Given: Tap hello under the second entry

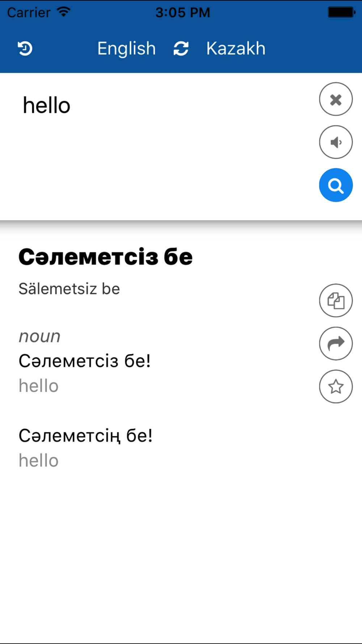Looking at the screenshot, I should (39, 461).
